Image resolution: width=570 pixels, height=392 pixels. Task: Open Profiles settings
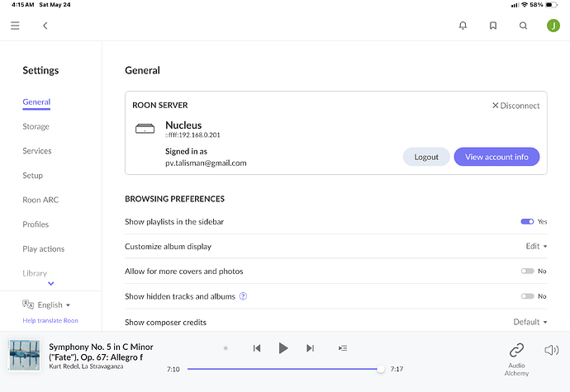[x=36, y=224]
